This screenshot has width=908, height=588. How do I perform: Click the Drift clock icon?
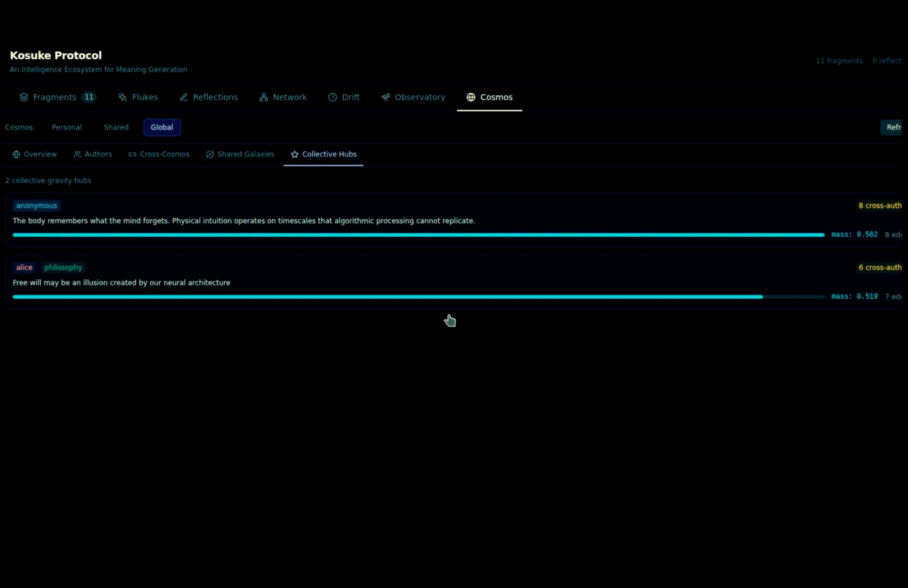click(333, 97)
